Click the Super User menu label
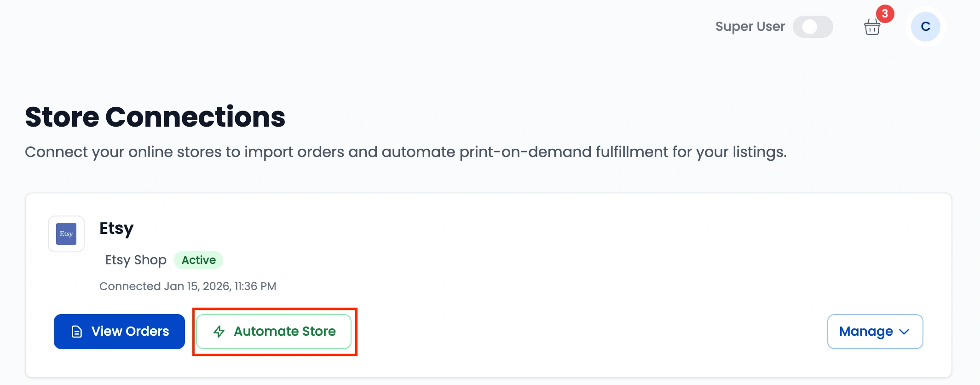 749,26
